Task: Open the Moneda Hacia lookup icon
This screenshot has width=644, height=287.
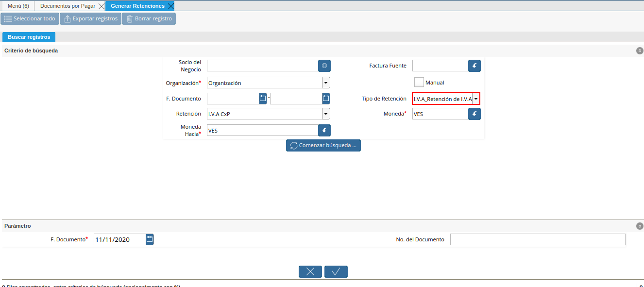Action: coord(324,130)
